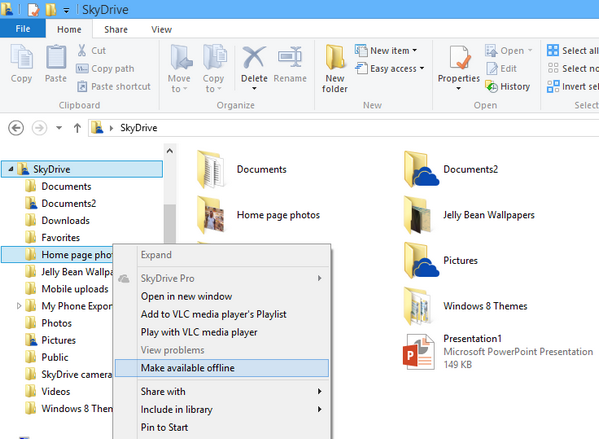The width and height of the screenshot is (599, 439).
Task: Click Copy path in the ribbon
Action: (105, 69)
